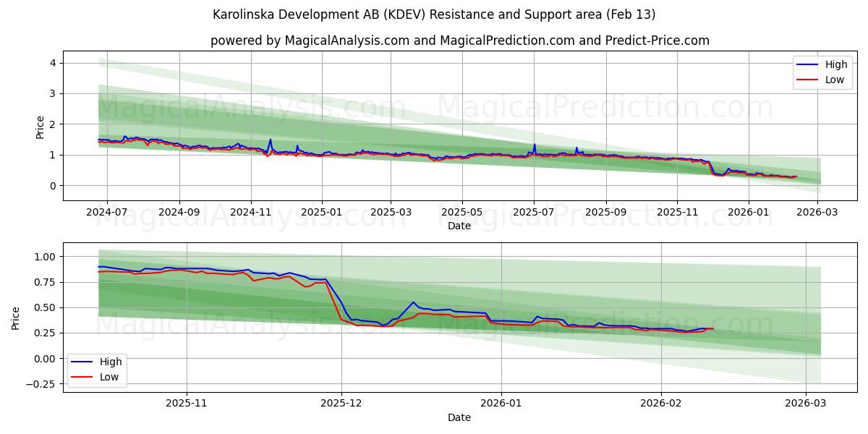The image size is (868, 434).
Task: Click the '2026-01' label on bottom chart
Action: click(501, 403)
